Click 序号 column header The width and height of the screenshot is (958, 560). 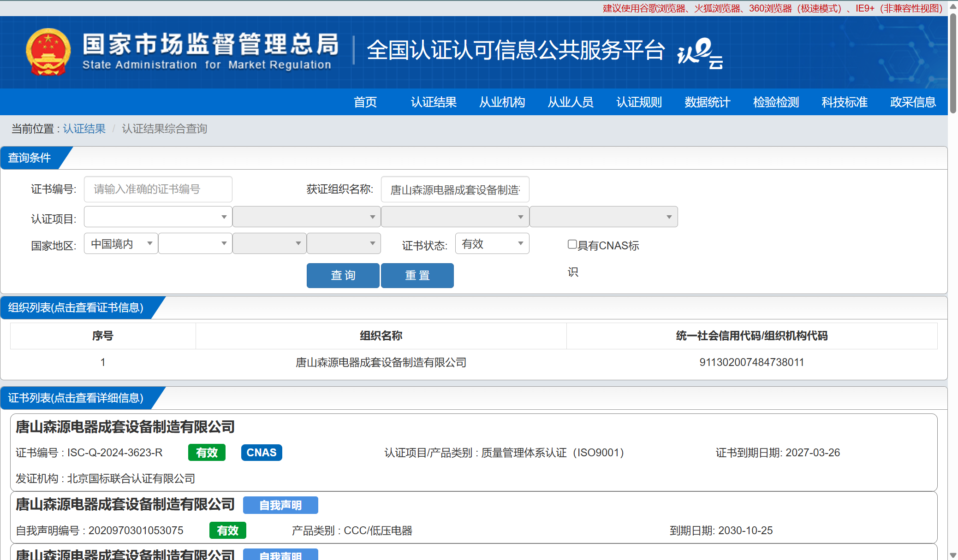click(102, 336)
